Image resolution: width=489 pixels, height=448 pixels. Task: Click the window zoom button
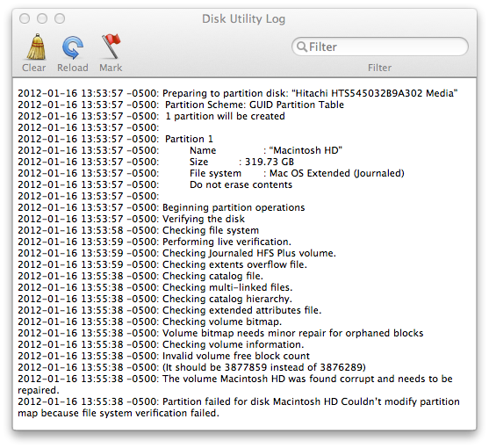(60, 18)
